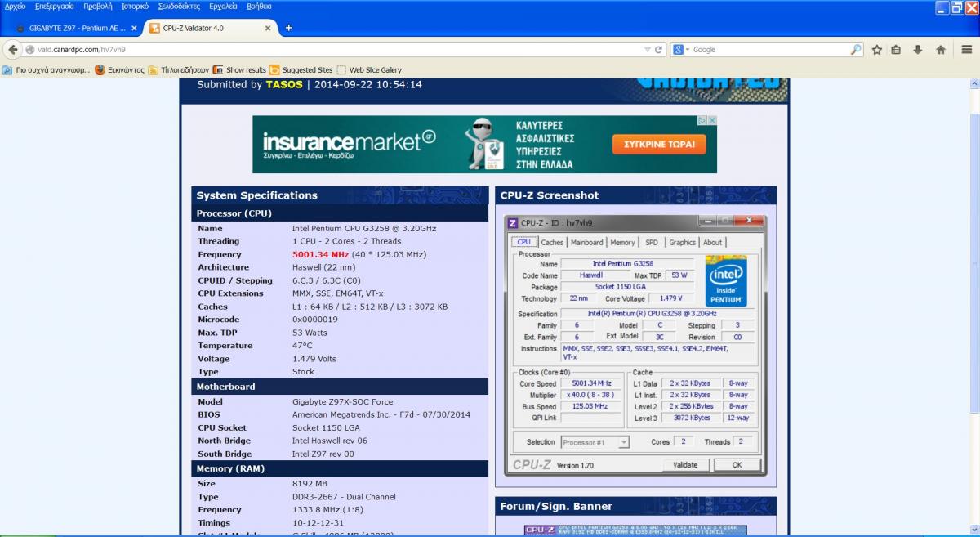Bookmark this page with the star icon

[877, 49]
